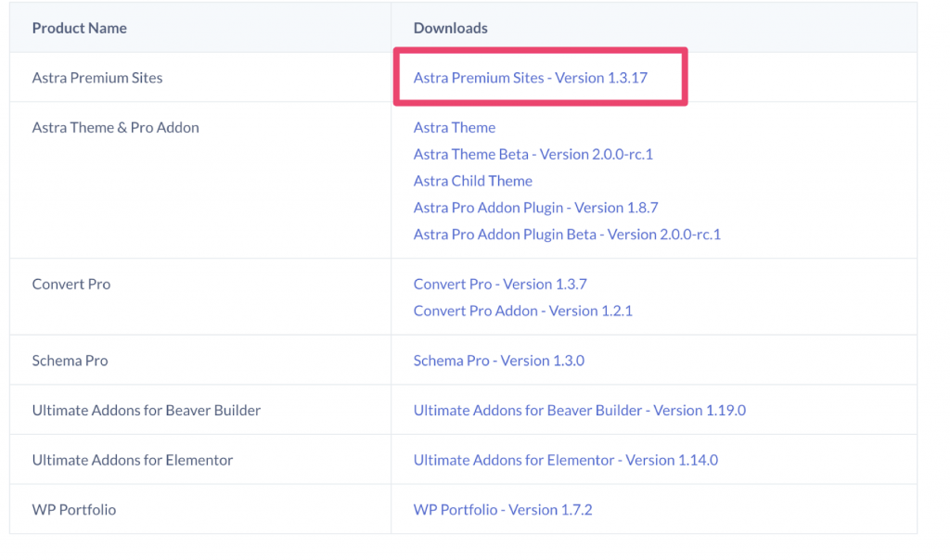Image resolution: width=950 pixels, height=560 pixels.
Task: Open the Astra Theme download link
Action: (x=455, y=127)
